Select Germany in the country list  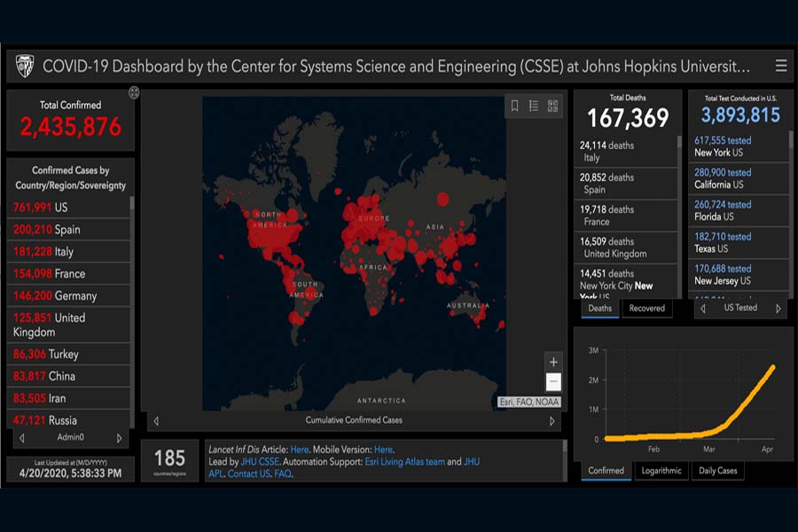[68, 296]
